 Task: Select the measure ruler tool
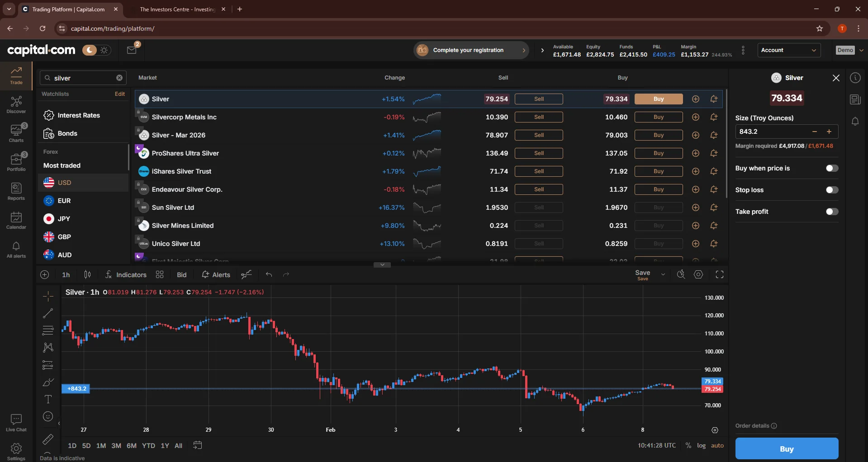[x=48, y=439]
